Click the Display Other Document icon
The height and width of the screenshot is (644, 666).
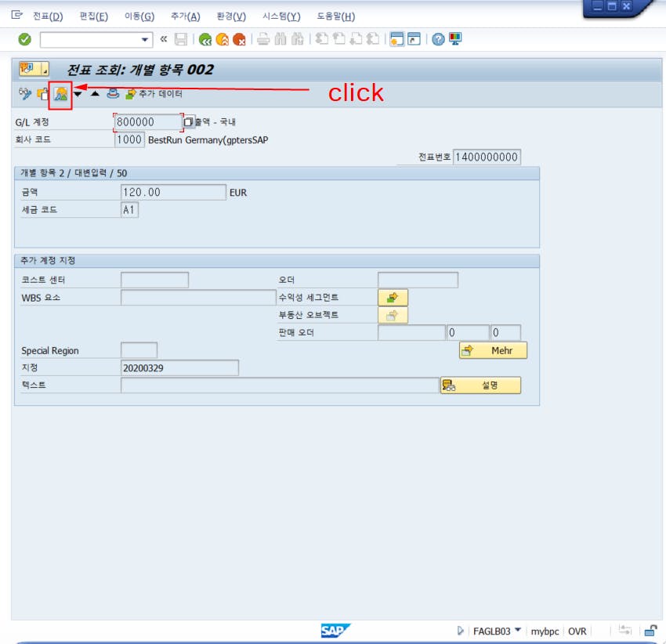tap(43, 93)
